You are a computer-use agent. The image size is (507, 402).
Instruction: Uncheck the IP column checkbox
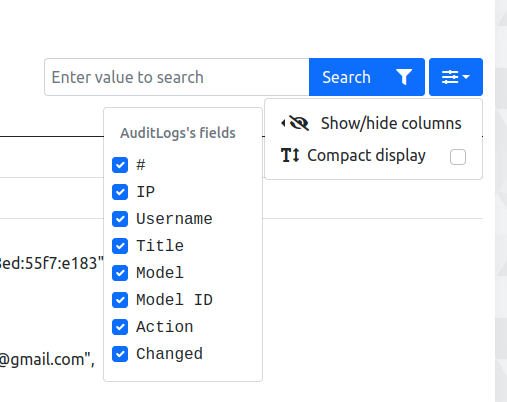point(120,192)
